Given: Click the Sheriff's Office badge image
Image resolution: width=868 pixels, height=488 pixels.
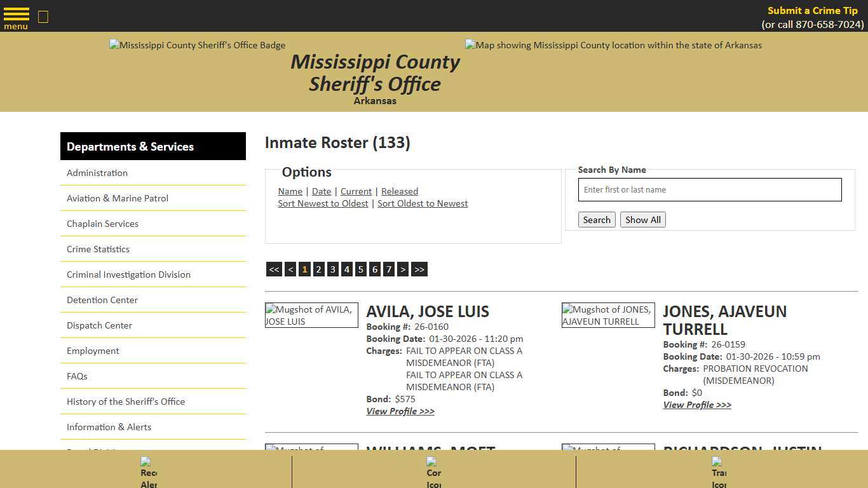Looking at the screenshot, I should coord(197,45).
